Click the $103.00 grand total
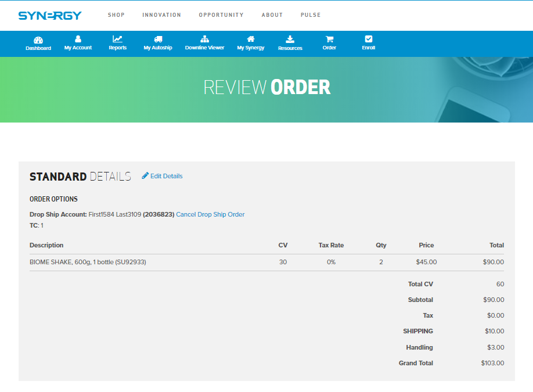 click(492, 363)
